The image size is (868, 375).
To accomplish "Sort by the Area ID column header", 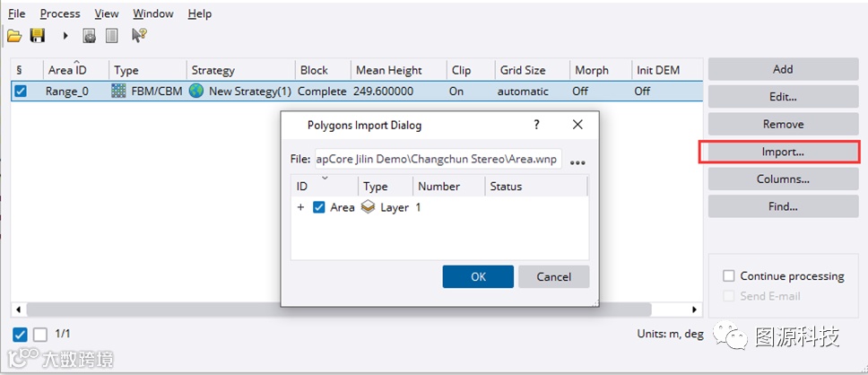I will (x=67, y=70).
